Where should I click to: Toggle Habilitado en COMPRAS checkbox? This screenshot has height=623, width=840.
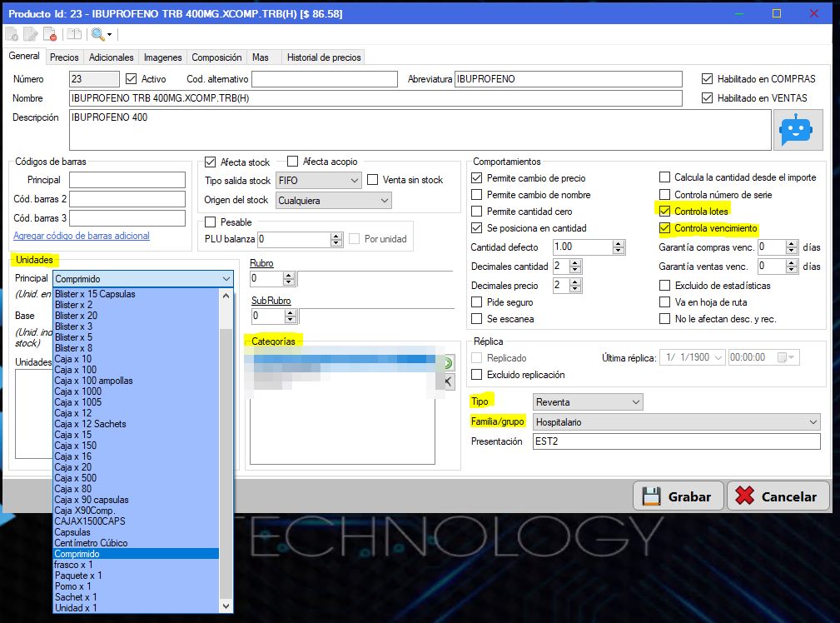click(707, 79)
